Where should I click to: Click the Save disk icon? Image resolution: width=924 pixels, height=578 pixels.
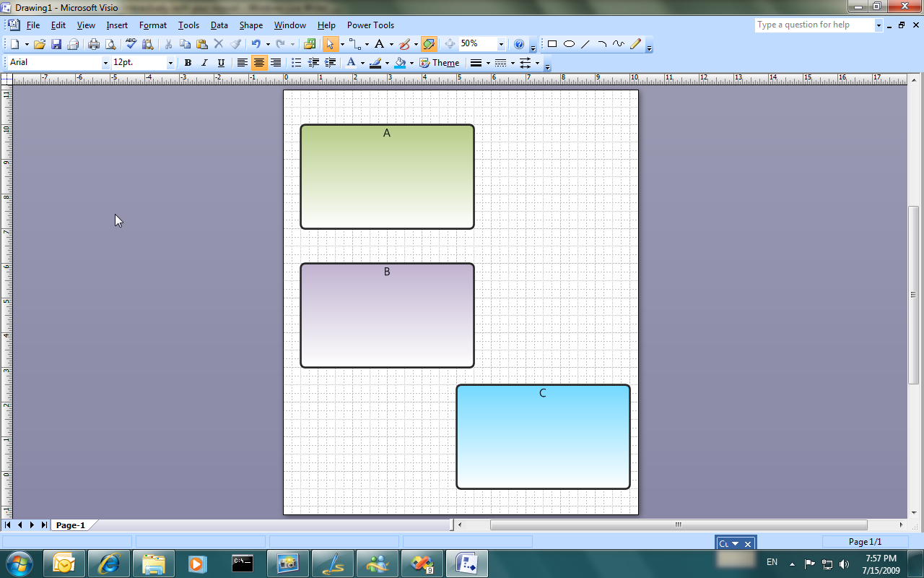56,44
